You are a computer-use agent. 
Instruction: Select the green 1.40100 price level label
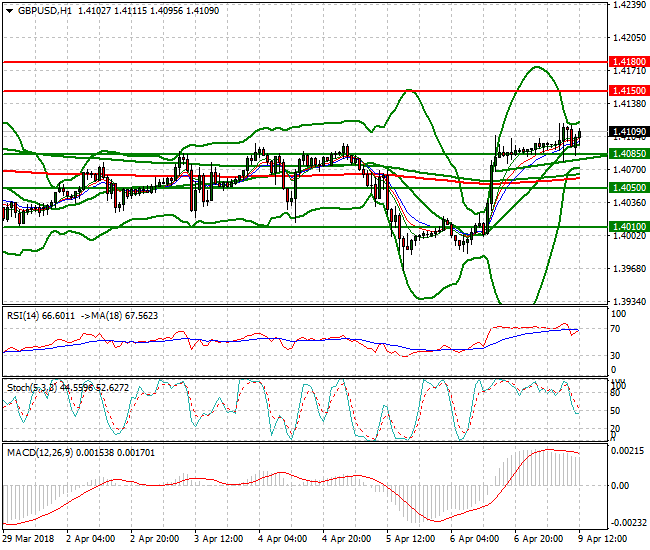[x=629, y=227]
